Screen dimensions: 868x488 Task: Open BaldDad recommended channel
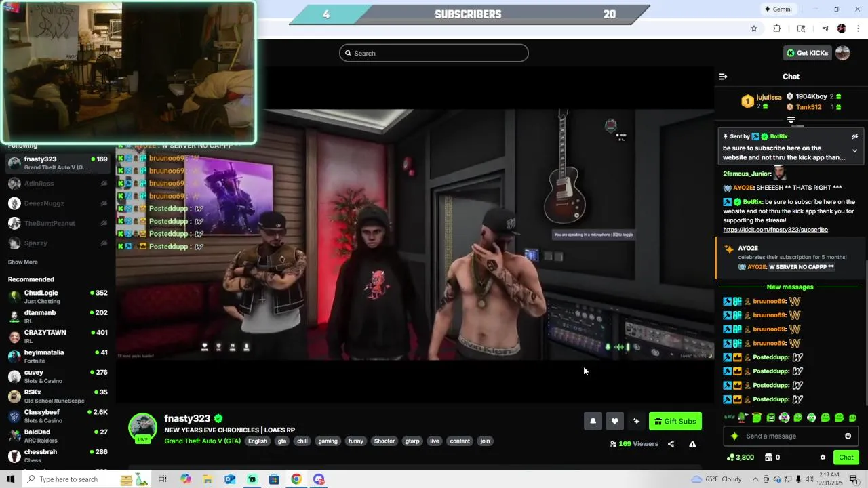tap(58, 436)
